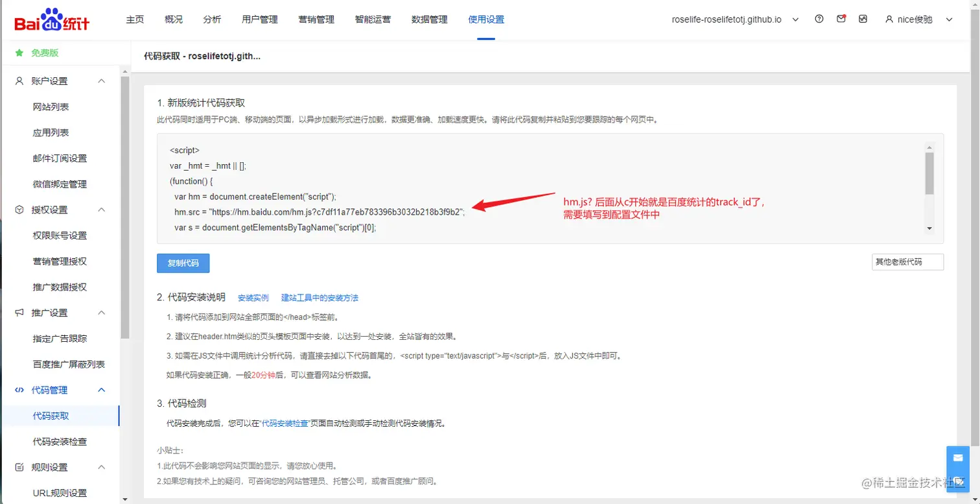Click the 免费版 label
980x504 pixels.
tap(45, 53)
